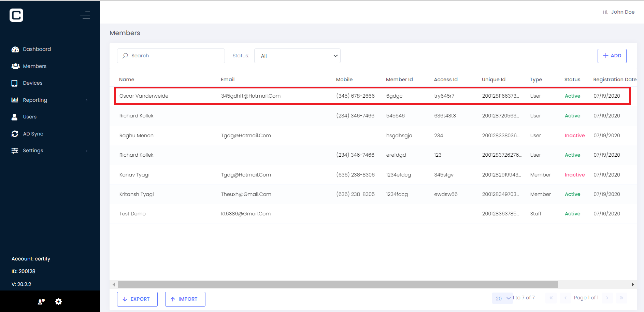This screenshot has width=644, height=312.
Task: Sort by Member Id column header
Action: pos(399,80)
